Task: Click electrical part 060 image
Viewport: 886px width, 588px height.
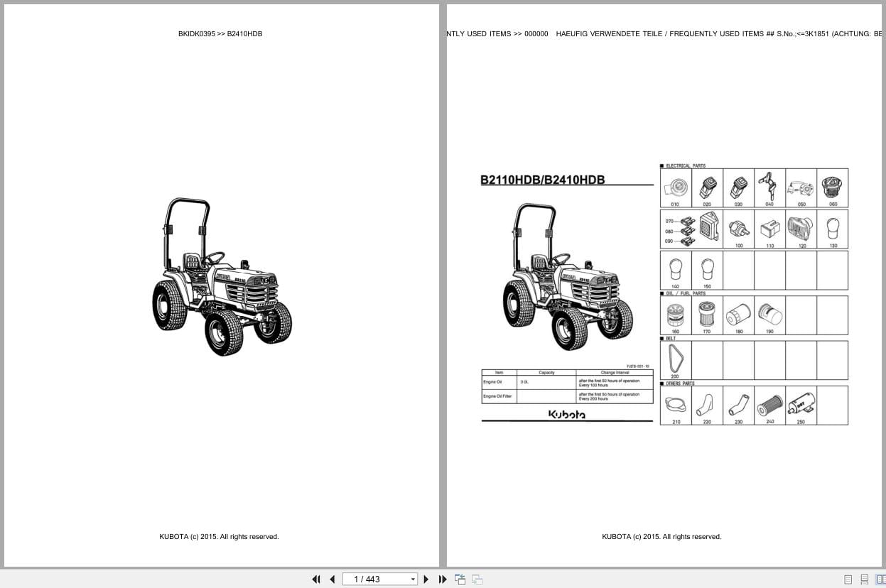Action: point(833,187)
